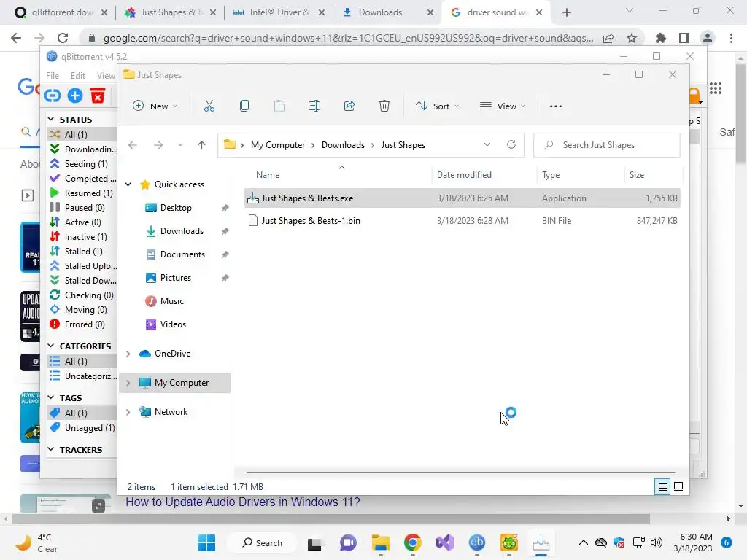Open the Chrome profile avatar

click(708, 38)
